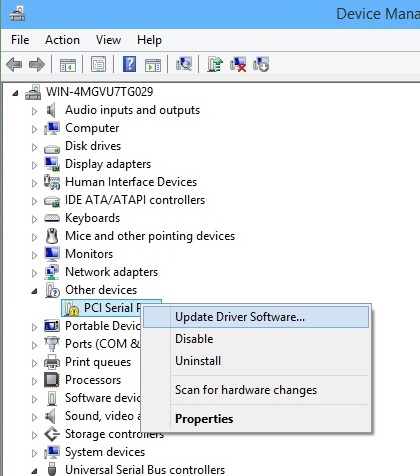
Task: Click the warning icon on the PCI Serial device
Action: (71, 308)
